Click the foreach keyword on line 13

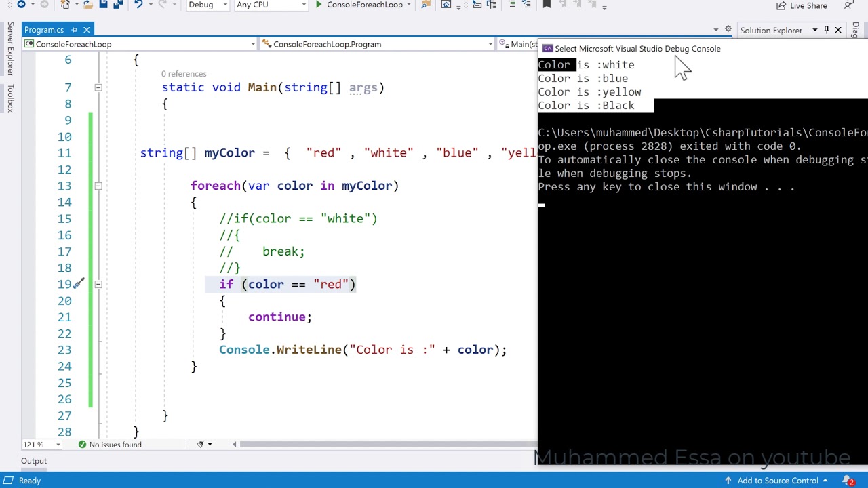216,186
